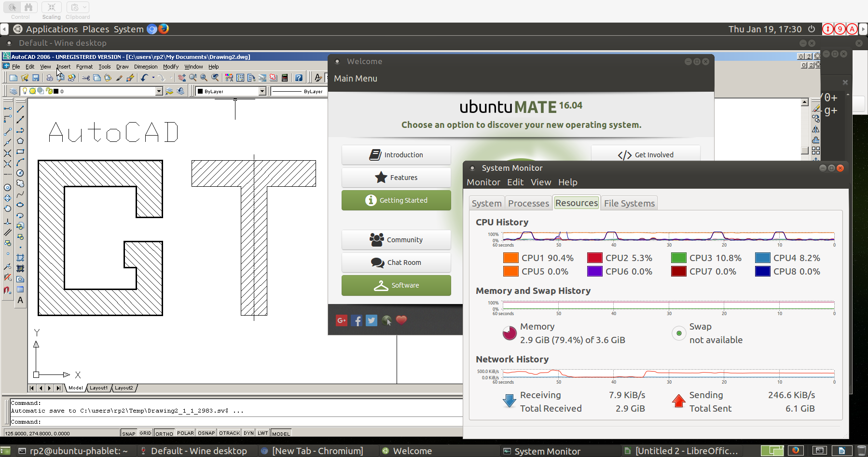Viewport: 868px width, 457px height.
Task: Click the Facebook icon in Welcome window
Action: (357, 320)
